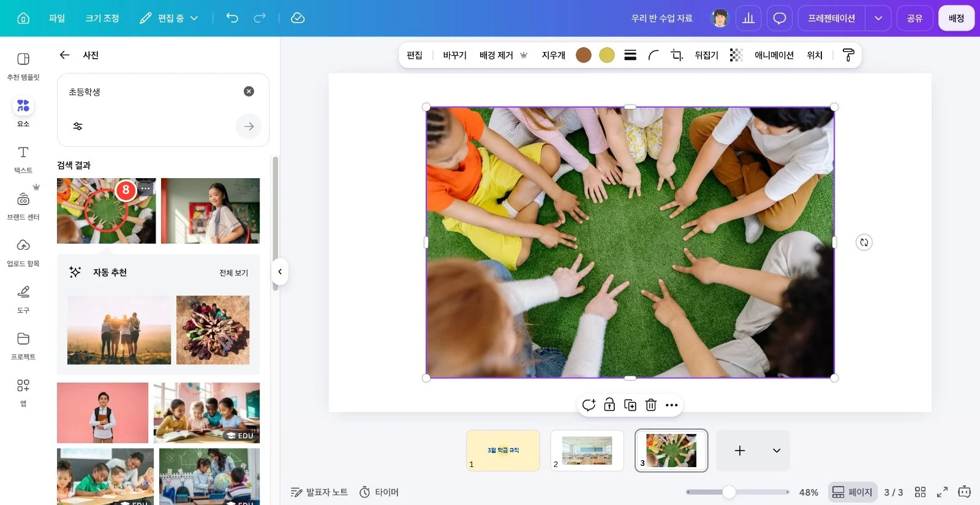
Task: Click the delete trash icon below image
Action: (651, 405)
